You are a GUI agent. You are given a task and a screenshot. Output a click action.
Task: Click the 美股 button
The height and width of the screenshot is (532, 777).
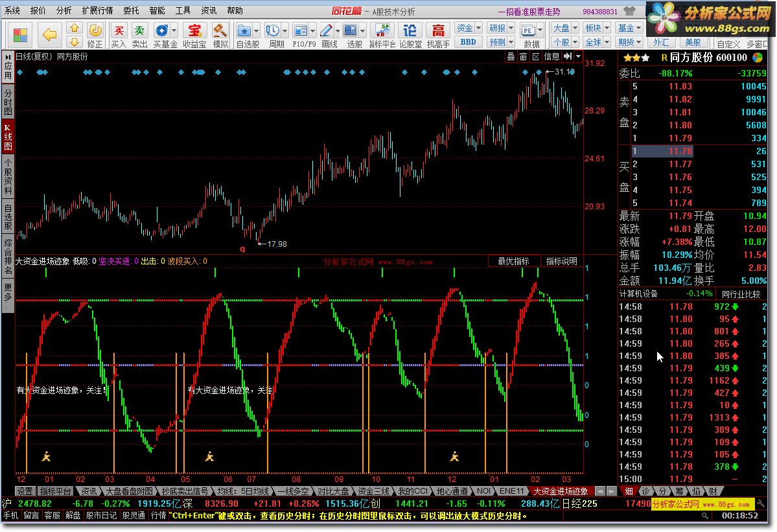tap(693, 43)
